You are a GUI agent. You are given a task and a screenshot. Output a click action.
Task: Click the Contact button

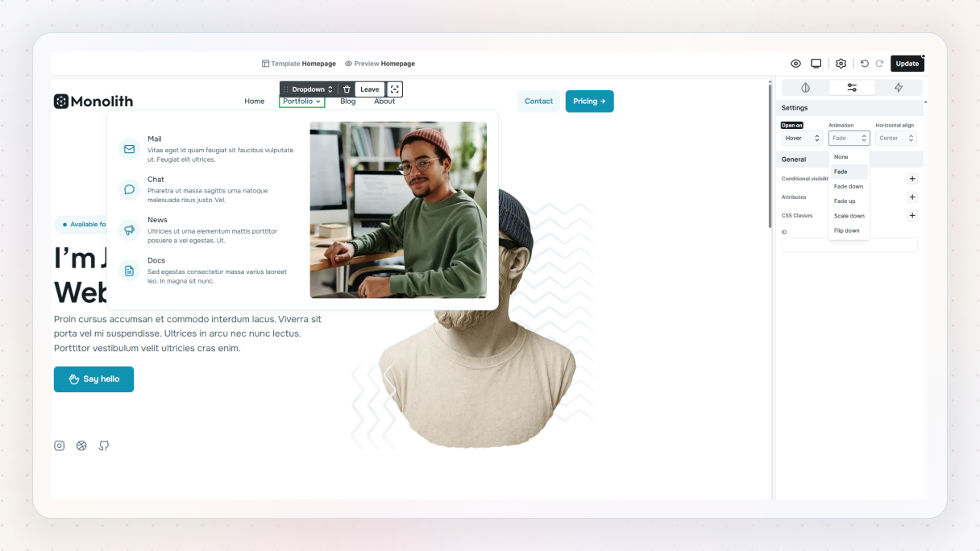pyautogui.click(x=538, y=101)
